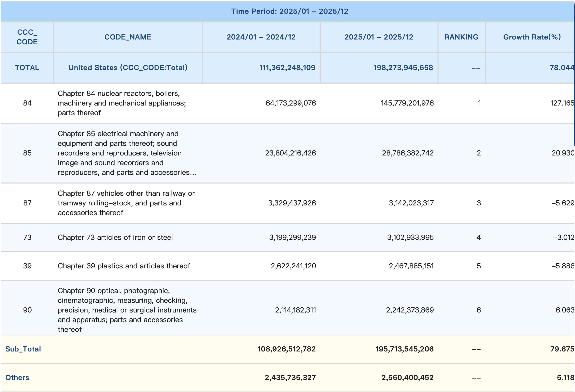Click the Others row label
575x392 pixels.
pos(17,377)
